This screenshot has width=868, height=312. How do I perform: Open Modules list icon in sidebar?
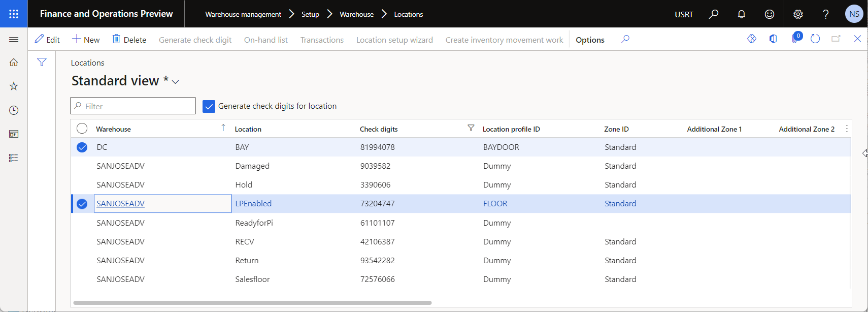(x=14, y=158)
